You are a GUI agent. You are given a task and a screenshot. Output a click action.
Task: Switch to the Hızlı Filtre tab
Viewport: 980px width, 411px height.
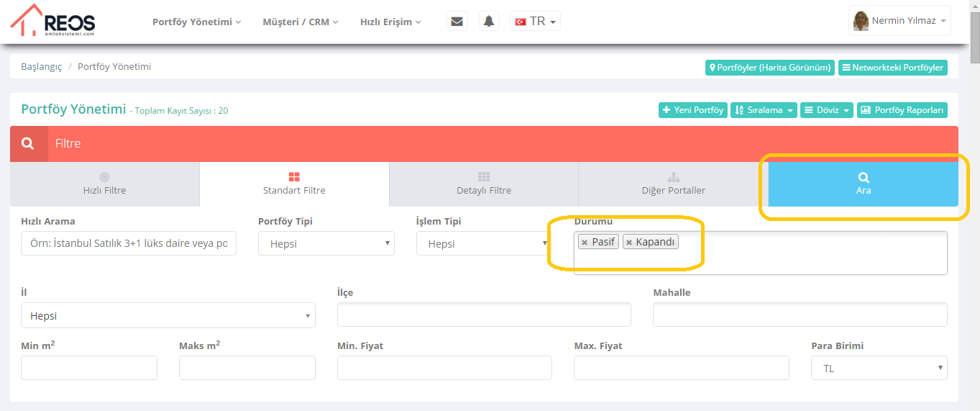tap(104, 184)
